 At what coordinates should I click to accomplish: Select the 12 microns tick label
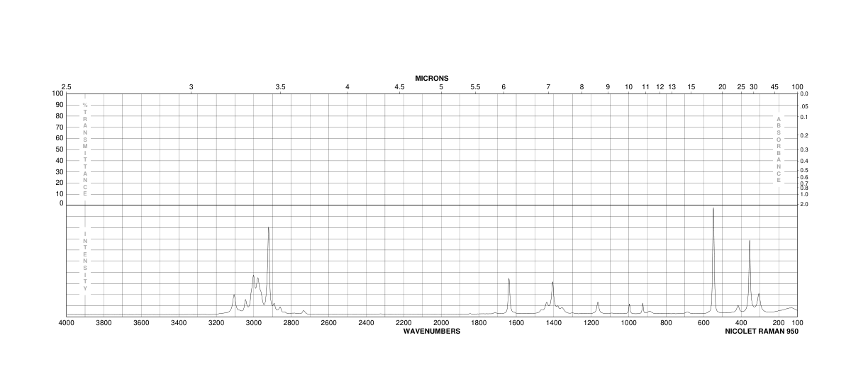click(660, 87)
